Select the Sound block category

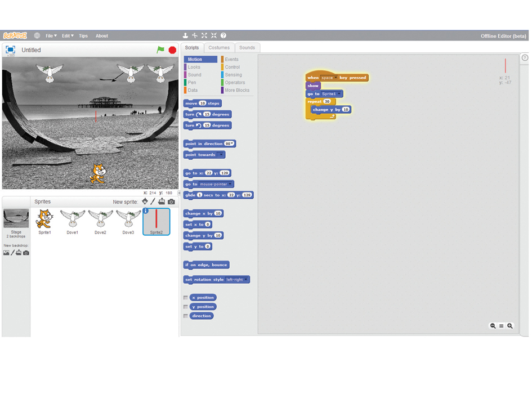[x=194, y=75]
